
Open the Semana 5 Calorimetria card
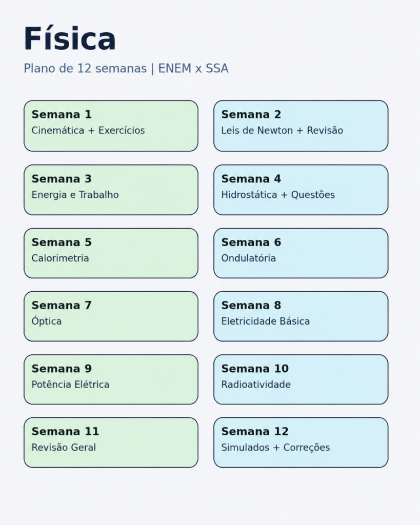111,253
